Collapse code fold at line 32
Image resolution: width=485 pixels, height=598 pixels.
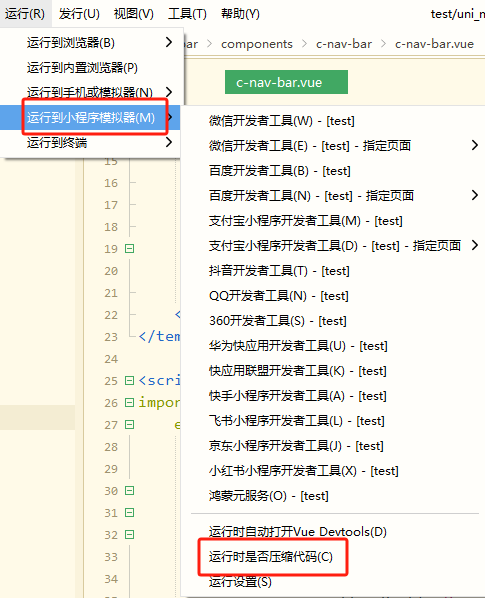tap(130, 535)
